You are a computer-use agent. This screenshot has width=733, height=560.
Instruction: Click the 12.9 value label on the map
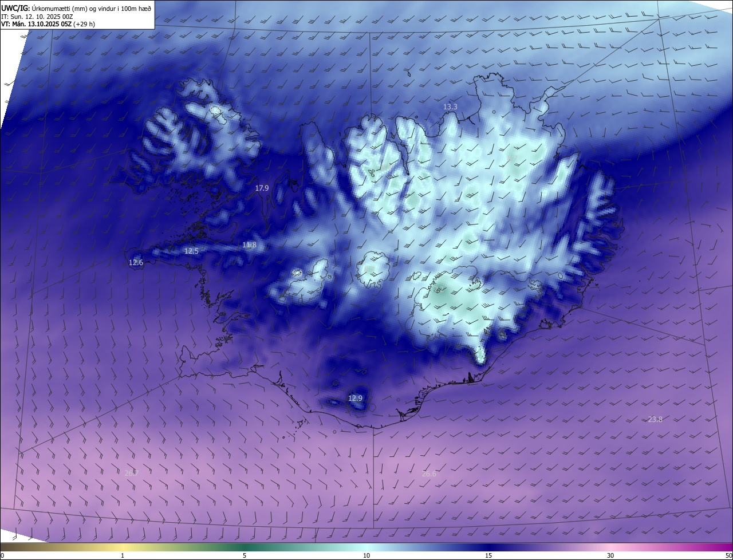click(x=355, y=398)
